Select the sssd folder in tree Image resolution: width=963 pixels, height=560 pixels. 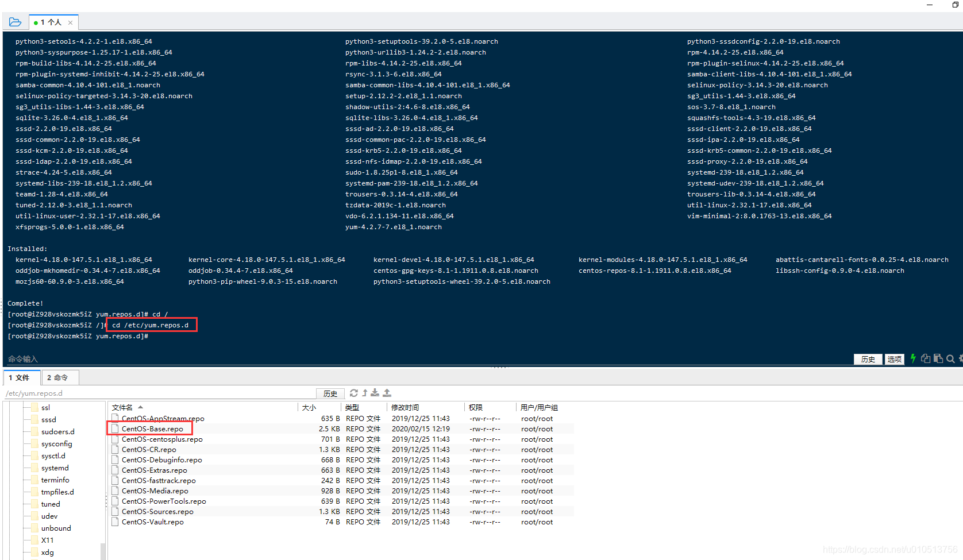49,419
